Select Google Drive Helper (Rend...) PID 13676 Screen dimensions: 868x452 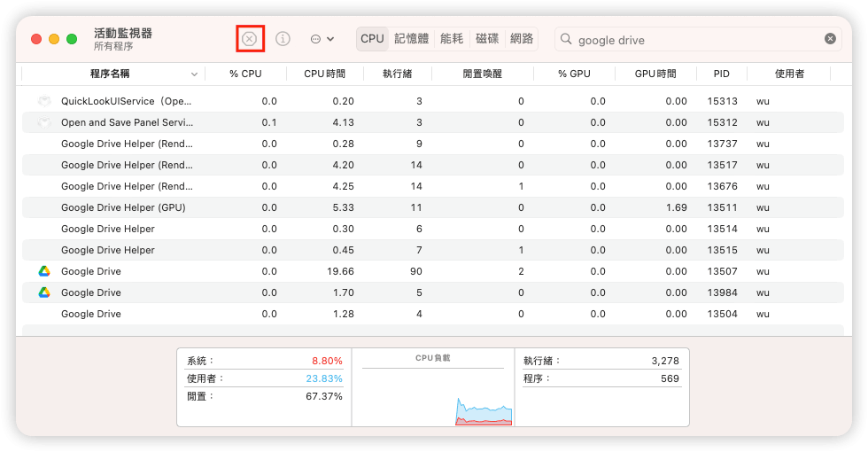[433, 187]
